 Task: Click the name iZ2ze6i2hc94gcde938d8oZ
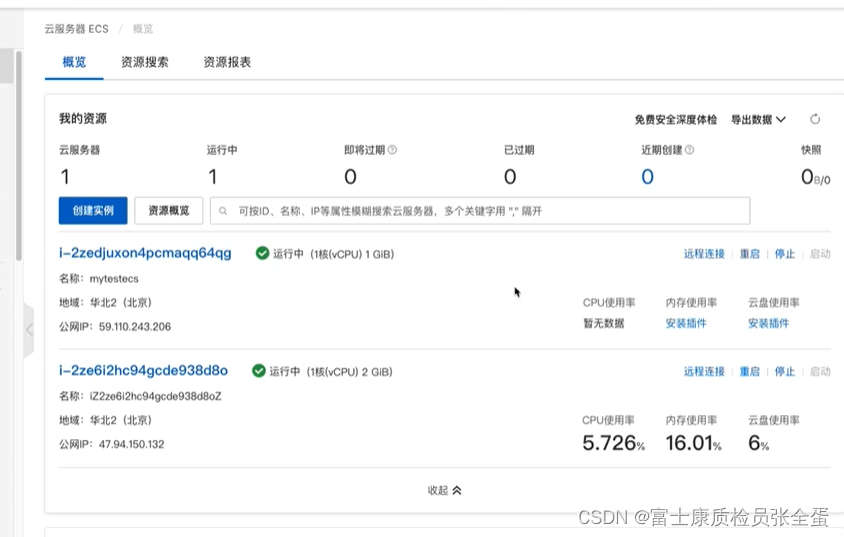(156, 396)
